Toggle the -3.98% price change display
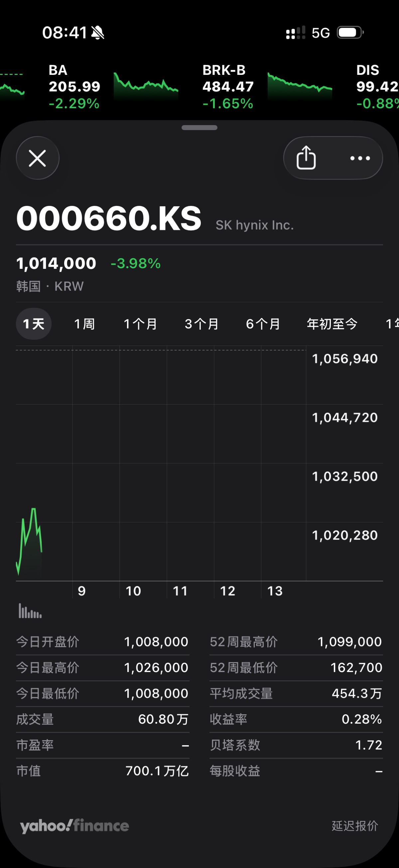The width and height of the screenshot is (399, 868). [x=136, y=263]
